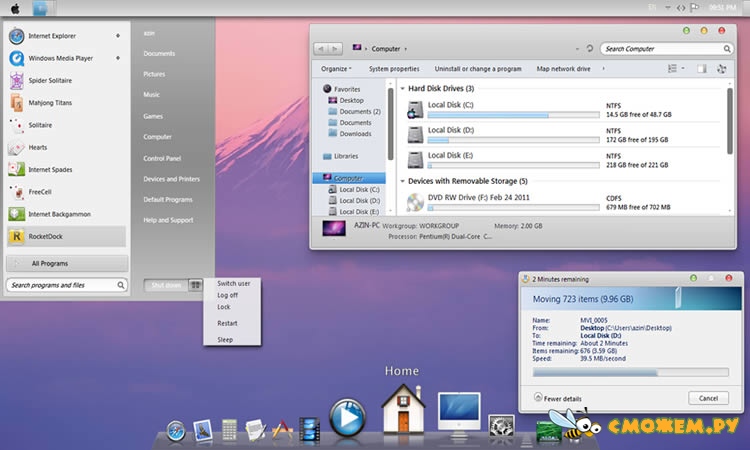Screen dimensions: 750x450
Task: Open Help and Support from Start menu
Action: 168,220
